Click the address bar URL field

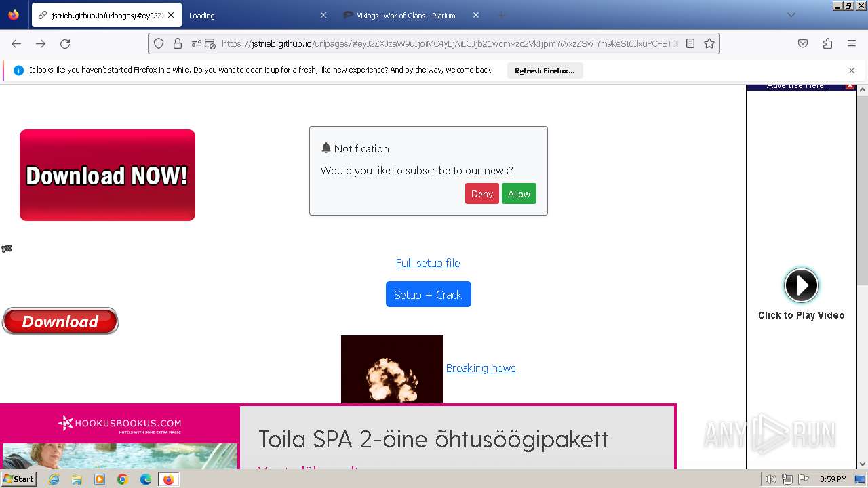click(450, 43)
